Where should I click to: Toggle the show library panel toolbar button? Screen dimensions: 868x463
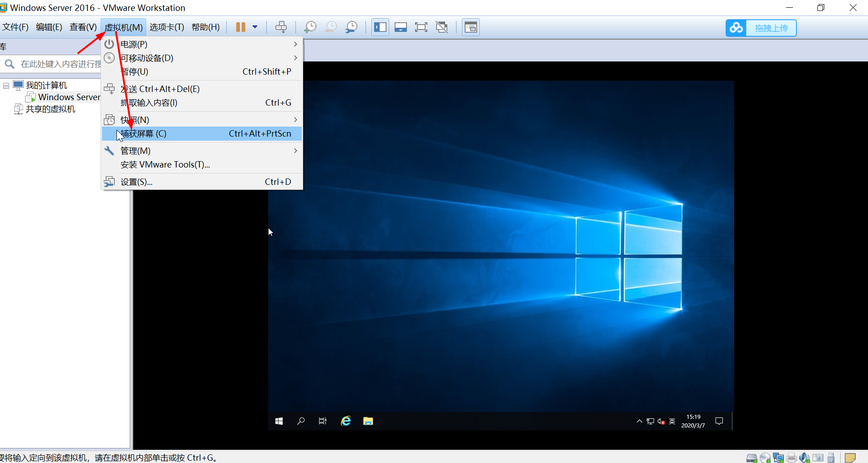[380, 27]
